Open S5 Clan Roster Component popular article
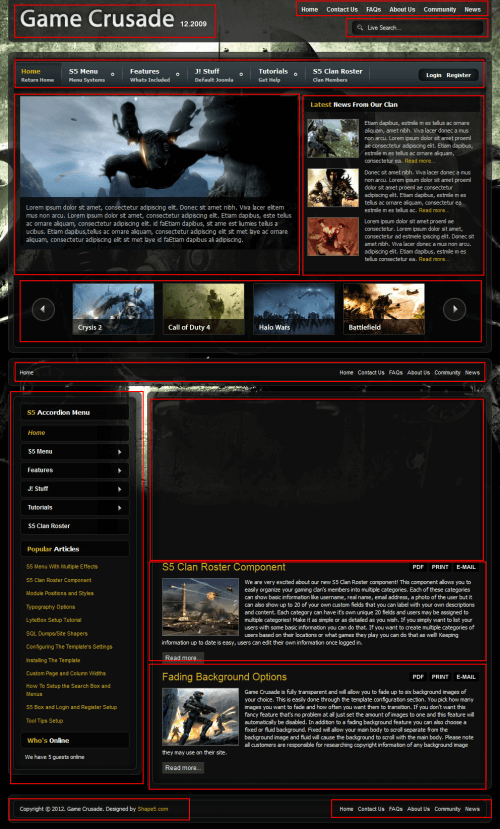 pos(59,580)
